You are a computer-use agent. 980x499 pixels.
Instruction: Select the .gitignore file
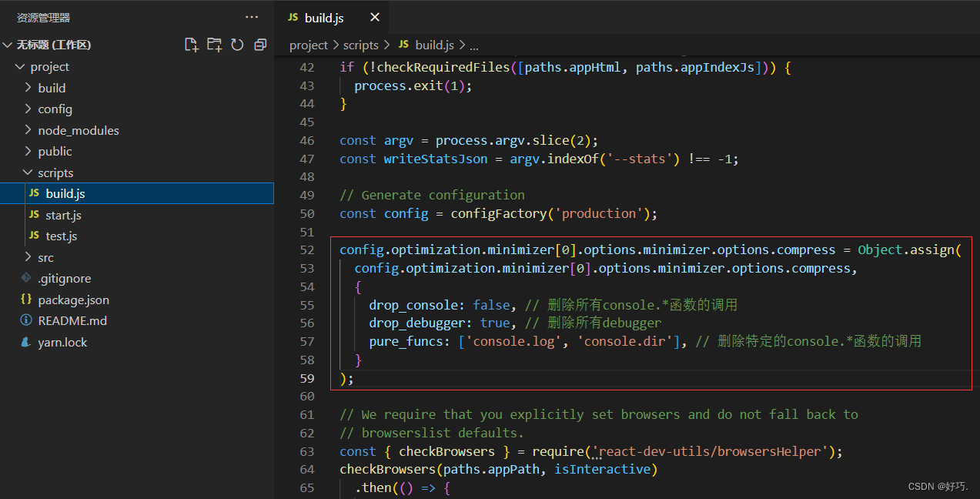tap(66, 278)
